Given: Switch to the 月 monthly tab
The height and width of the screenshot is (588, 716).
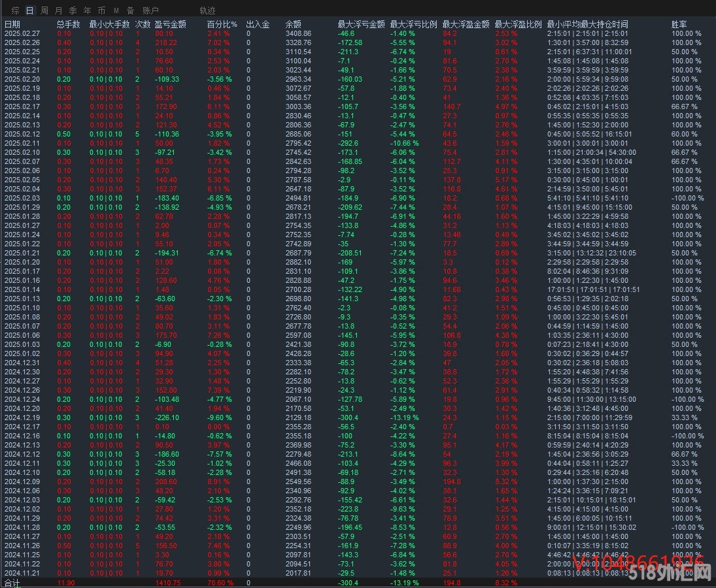Looking at the screenshot, I should pyautogui.click(x=59, y=10).
